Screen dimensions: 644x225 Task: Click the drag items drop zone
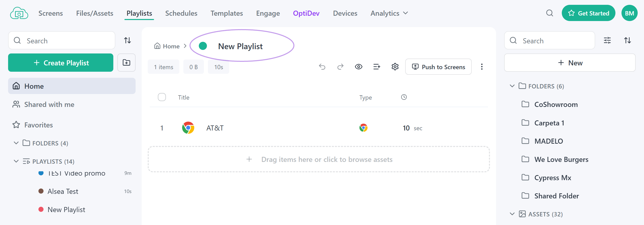click(x=319, y=159)
